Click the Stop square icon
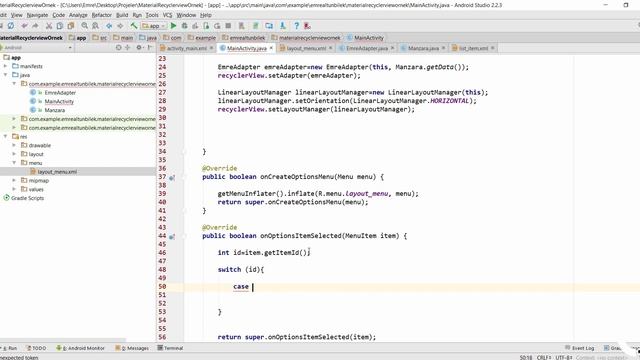 [x=228, y=26]
